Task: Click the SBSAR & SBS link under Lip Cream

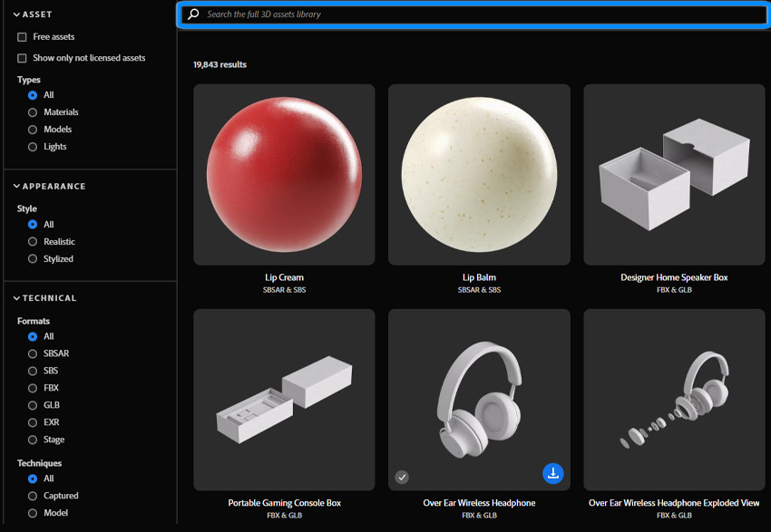Action: (x=284, y=289)
